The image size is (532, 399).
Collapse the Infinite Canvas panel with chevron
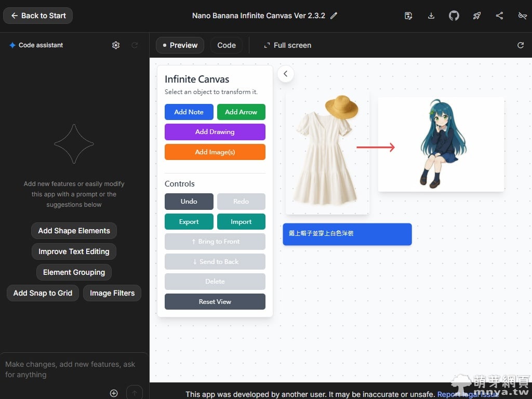285,74
